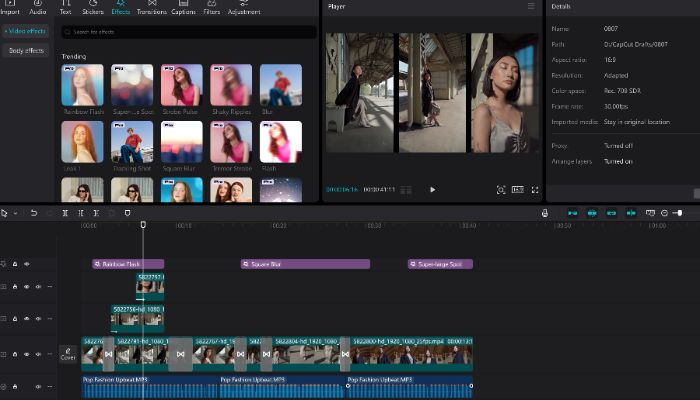Hide the track containing clip 5822757

pyautogui.click(x=27, y=287)
